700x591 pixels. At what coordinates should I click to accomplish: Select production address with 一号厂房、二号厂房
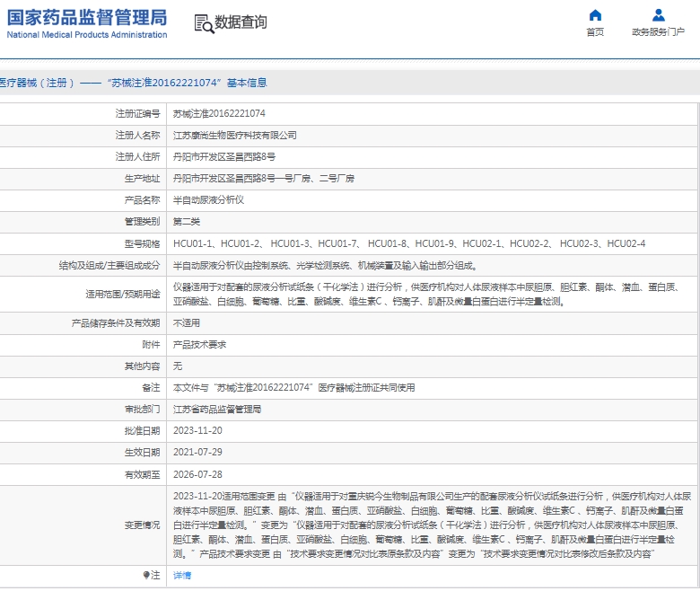coord(263,178)
